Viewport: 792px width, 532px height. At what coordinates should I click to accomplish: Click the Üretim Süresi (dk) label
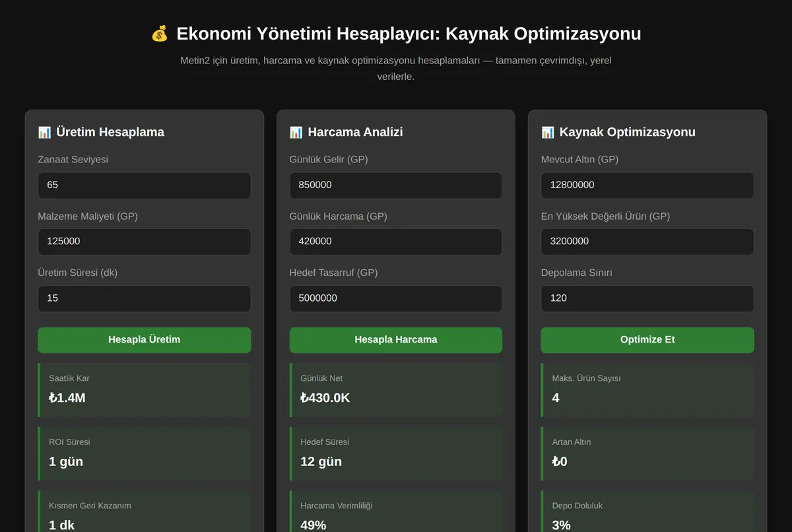click(77, 273)
